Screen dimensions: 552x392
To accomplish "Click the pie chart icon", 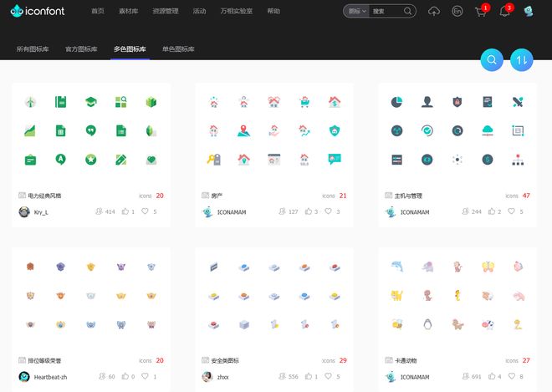I will [396, 102].
